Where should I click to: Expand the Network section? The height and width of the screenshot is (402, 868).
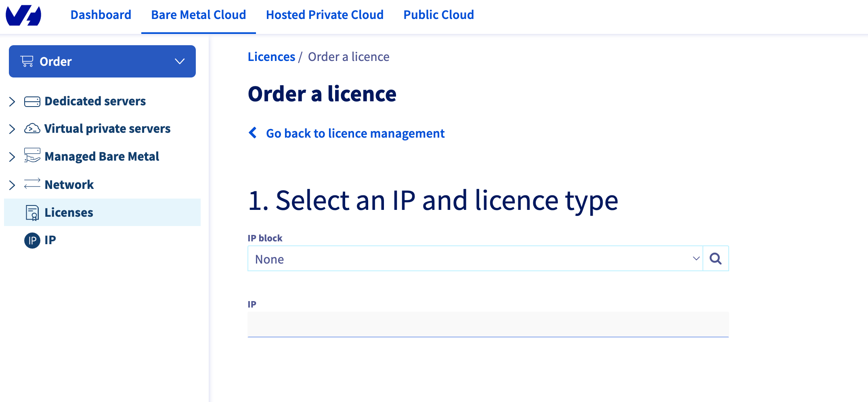[12, 184]
